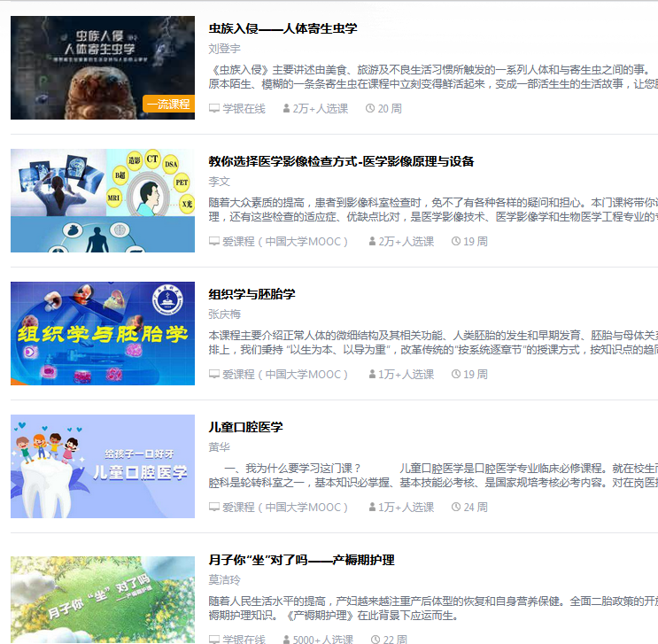
Task: Click the monitor icon in the 儿童口腔医学 course row
Action: click(213, 507)
